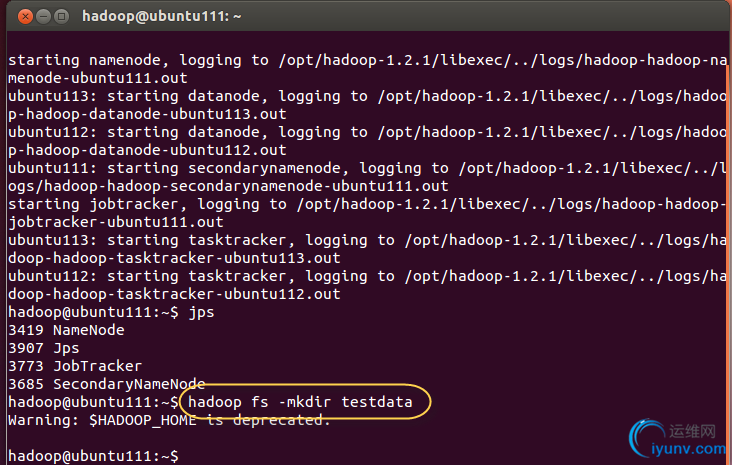Click the menode-ubuntu111.out log filename
The width and height of the screenshot is (732, 465).
(x=98, y=78)
